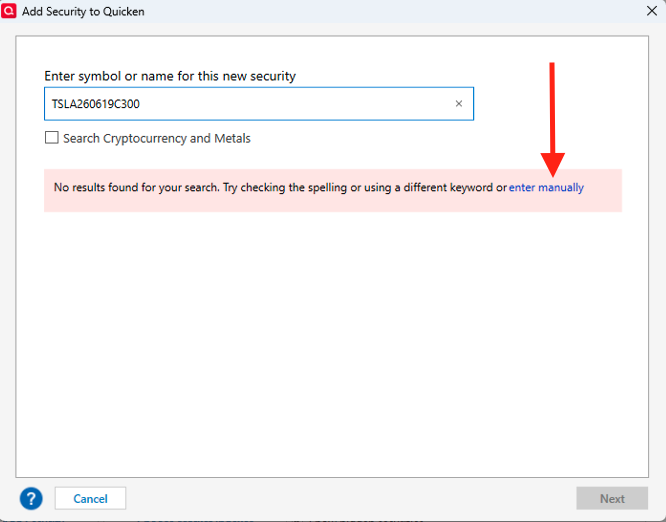Click the Next button
The height and width of the screenshot is (522, 666).
[612, 498]
